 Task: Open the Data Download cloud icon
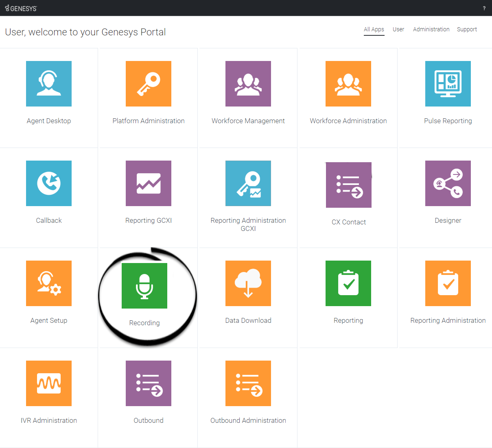[248, 283]
